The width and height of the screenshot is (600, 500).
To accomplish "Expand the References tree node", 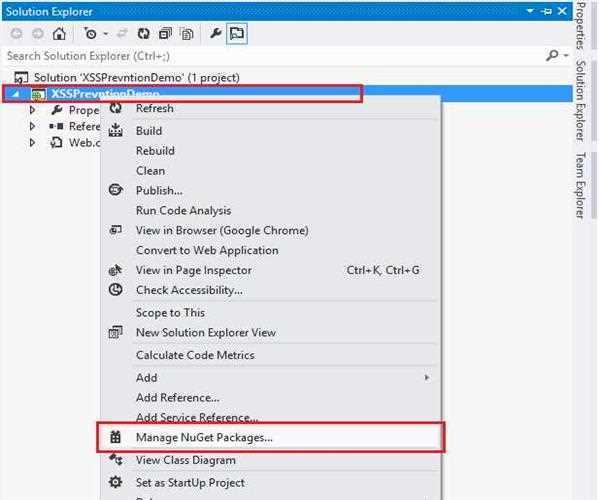I will coord(32,127).
